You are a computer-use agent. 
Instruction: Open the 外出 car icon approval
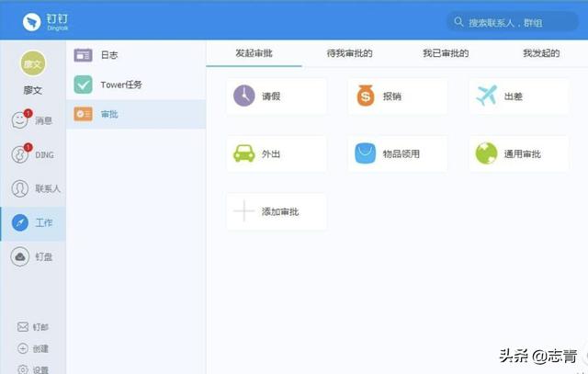pyautogui.click(x=276, y=153)
